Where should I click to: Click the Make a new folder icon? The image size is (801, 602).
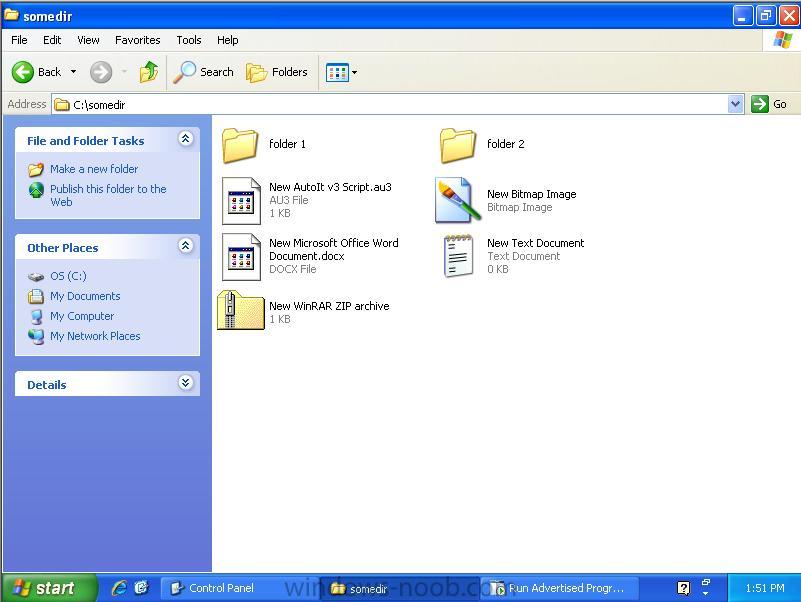36,169
